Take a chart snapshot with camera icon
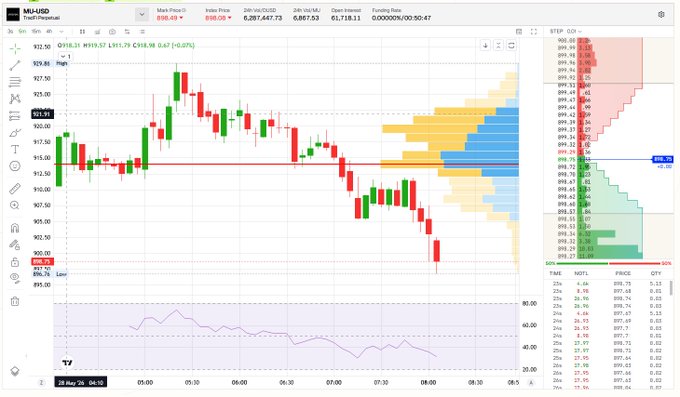This screenshot has width=680, height=397. [x=112, y=32]
